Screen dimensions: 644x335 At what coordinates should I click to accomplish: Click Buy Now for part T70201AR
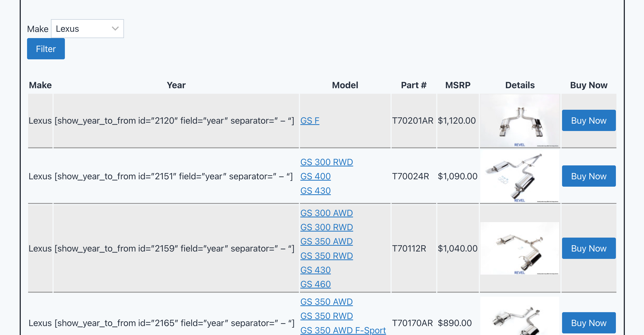pos(589,121)
